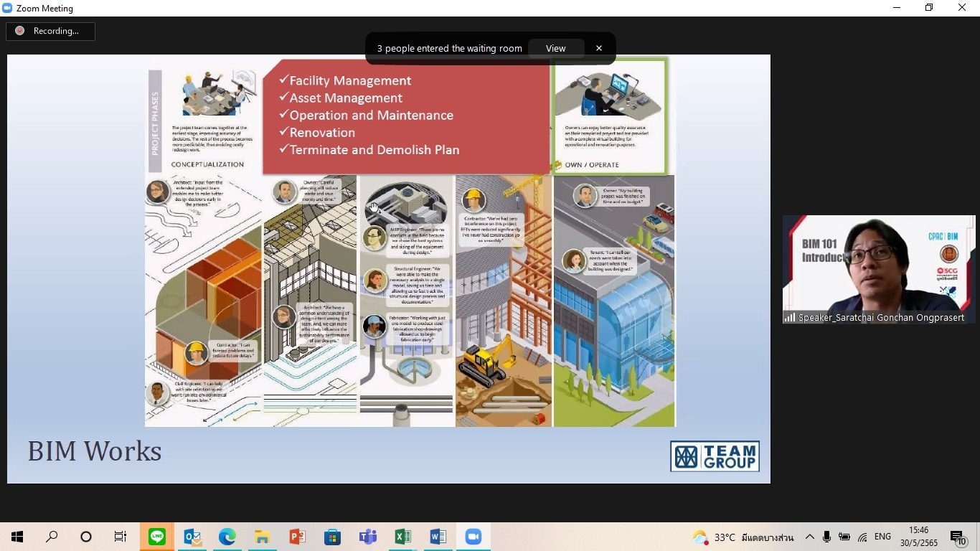Screen dimensions: 980x551
Task: Switch to Excel in the taskbar
Action: [402, 537]
